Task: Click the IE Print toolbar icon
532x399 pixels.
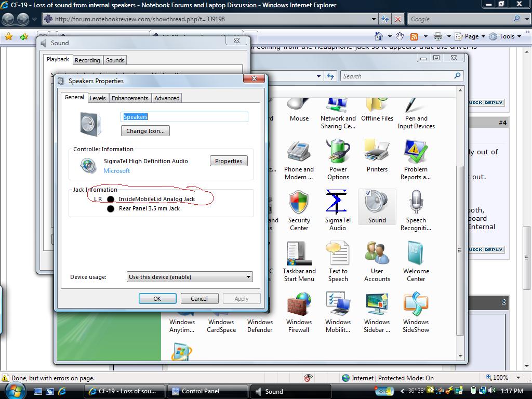Action: (x=438, y=36)
